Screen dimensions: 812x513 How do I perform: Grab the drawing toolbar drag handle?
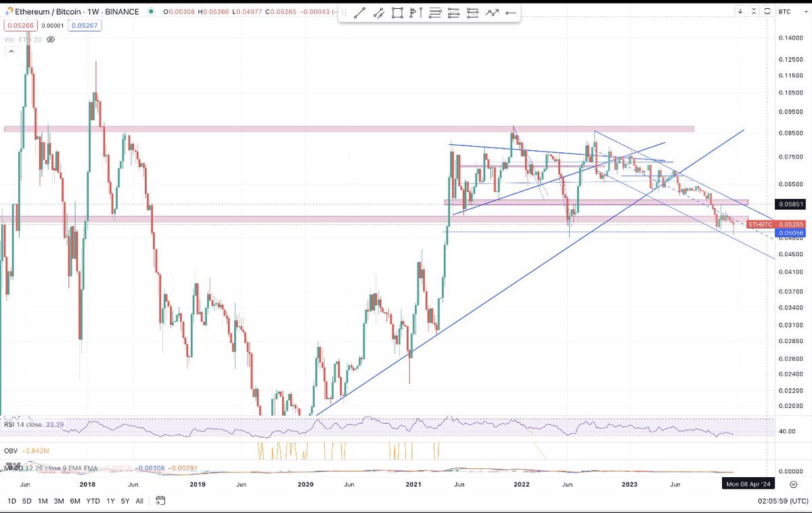[344, 13]
